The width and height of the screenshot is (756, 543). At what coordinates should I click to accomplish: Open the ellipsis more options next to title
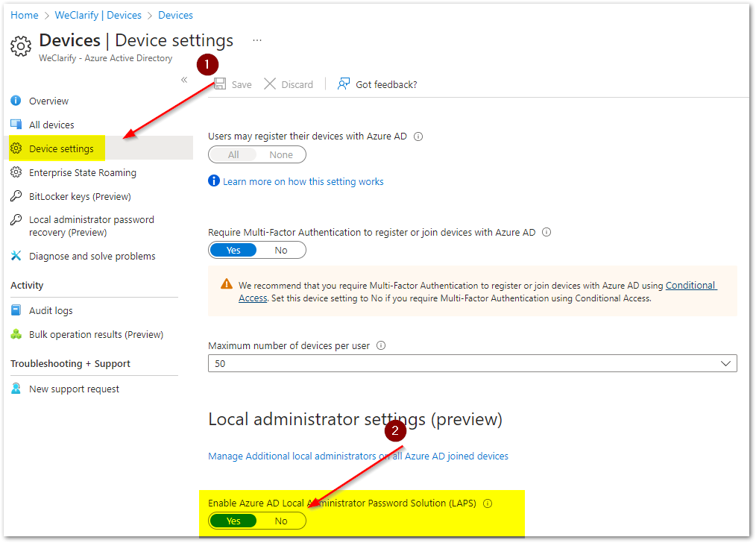pyautogui.click(x=257, y=40)
